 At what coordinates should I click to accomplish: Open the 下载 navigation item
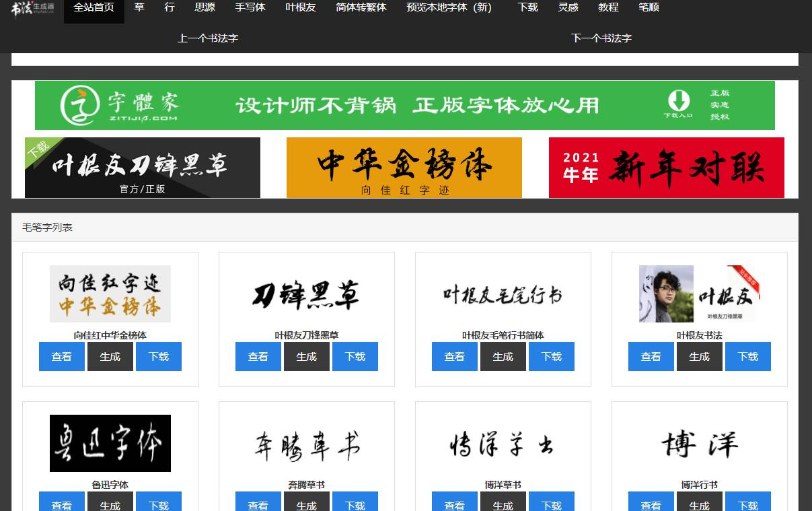528,8
